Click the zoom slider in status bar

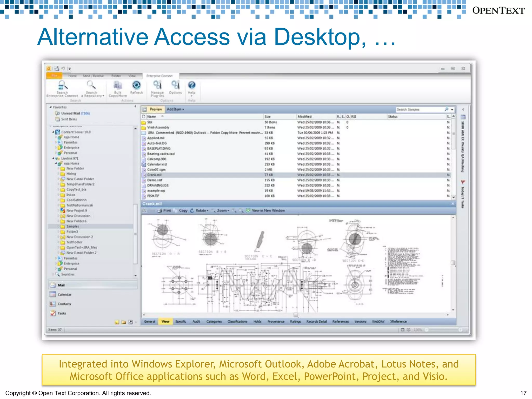444,330
